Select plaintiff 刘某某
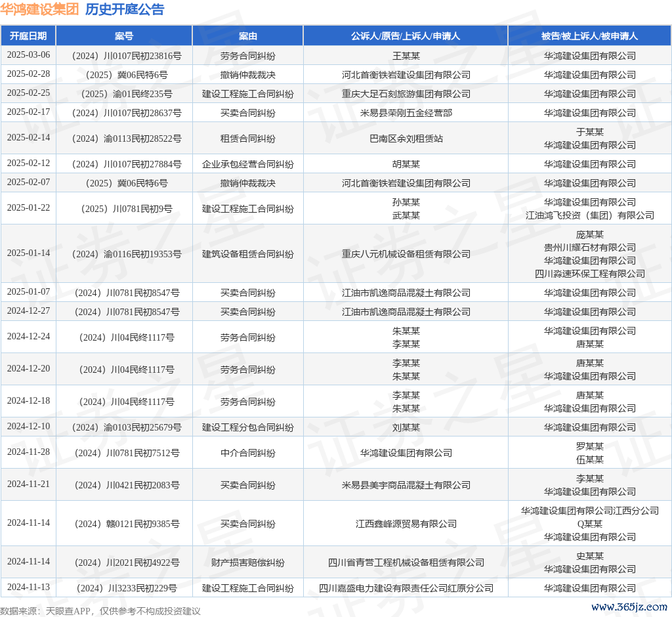672x617 pixels. 406,427
